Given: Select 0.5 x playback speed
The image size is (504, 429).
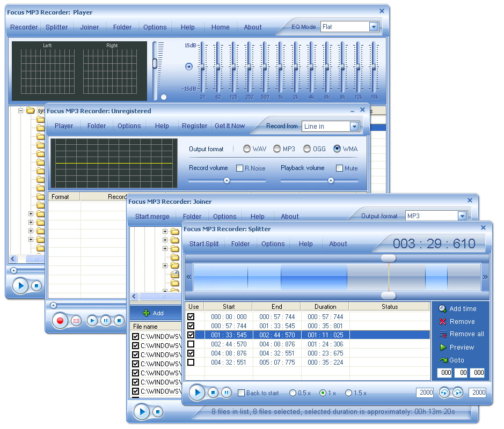Looking at the screenshot, I should [x=293, y=393].
